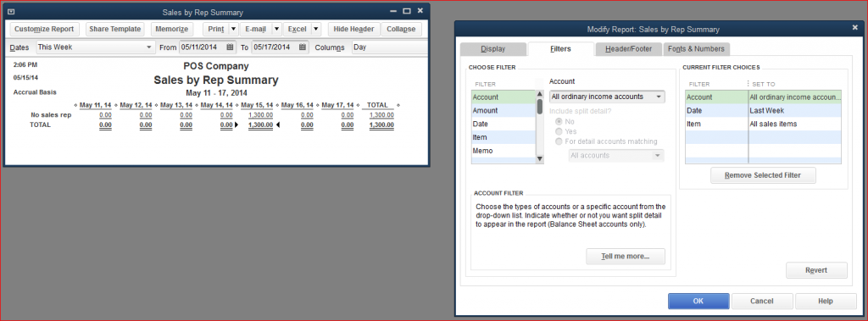Select Item in Choose Filter list
Screen dimensions: 868x321
tap(504, 137)
